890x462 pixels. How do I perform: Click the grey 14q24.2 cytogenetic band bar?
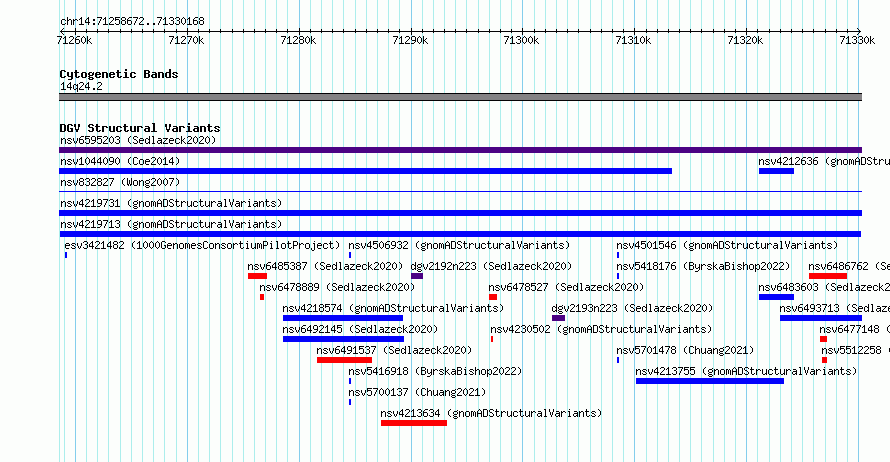[x=460, y=97]
